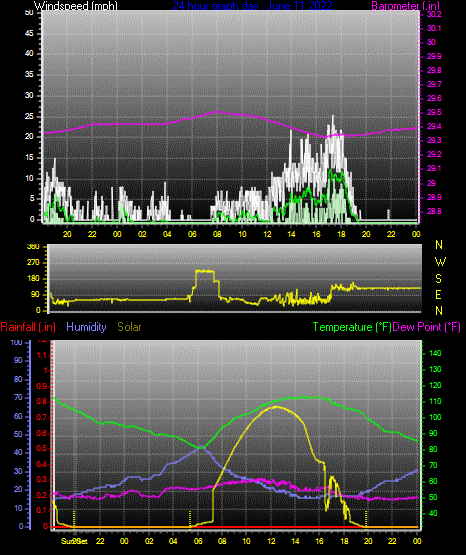This screenshot has height=555, width=466.
Task: Click the Rainfall (.in) legend label
Action: [28, 327]
